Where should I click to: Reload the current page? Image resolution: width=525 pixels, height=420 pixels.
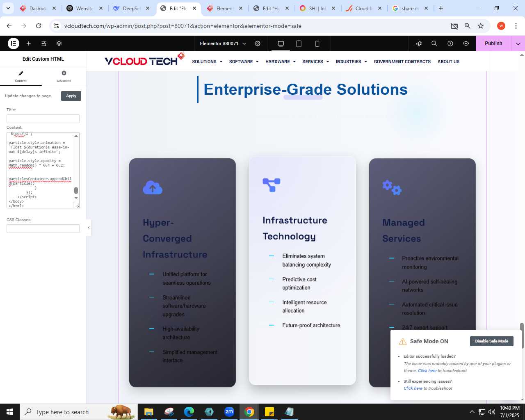coord(39,26)
